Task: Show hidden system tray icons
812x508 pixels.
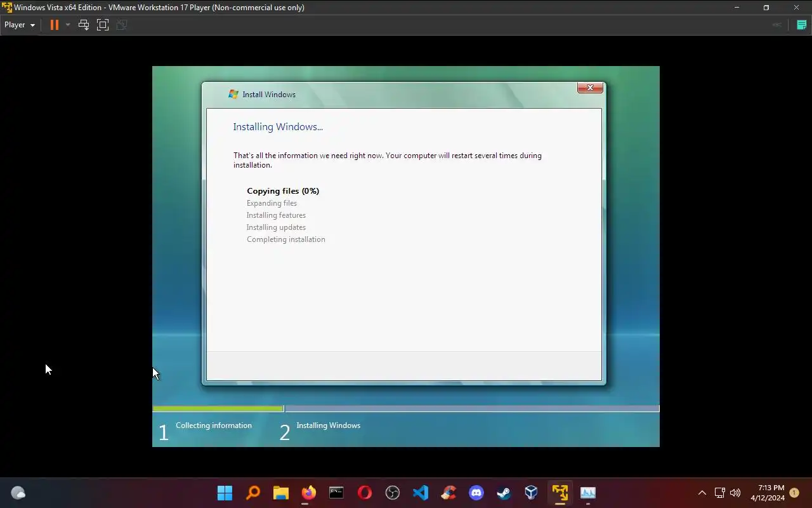Action: click(702, 493)
